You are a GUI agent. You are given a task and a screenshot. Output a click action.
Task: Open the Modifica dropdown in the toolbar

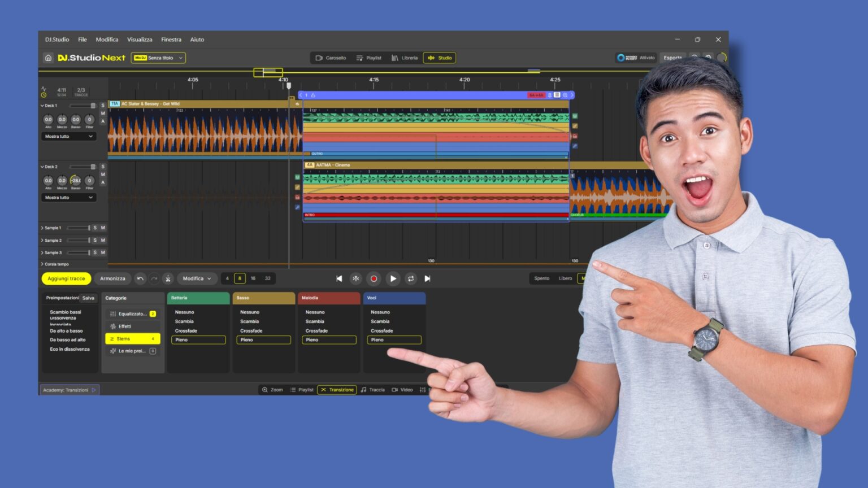[x=197, y=278]
